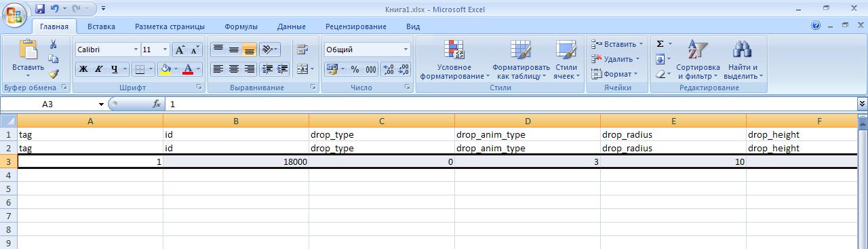This screenshot has width=868, height=249.
Task: Open Сортировка и фильтр menu
Action: click(698, 60)
